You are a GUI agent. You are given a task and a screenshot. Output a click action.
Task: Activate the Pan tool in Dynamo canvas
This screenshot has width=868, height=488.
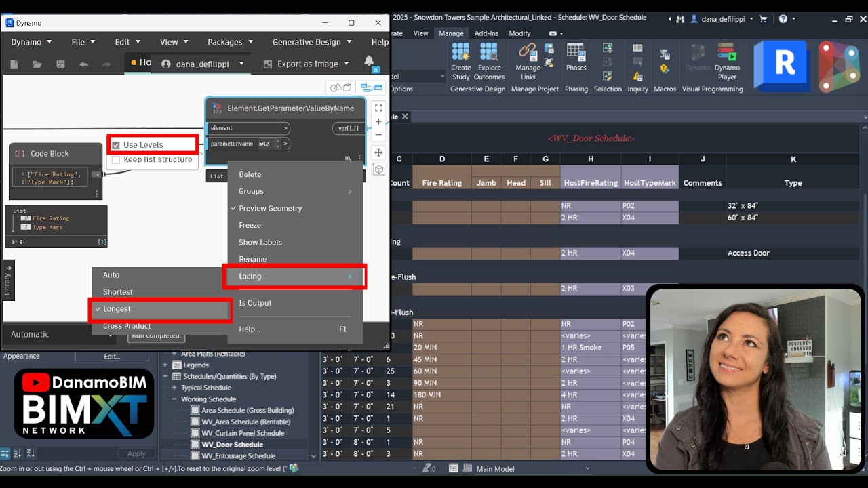click(378, 152)
